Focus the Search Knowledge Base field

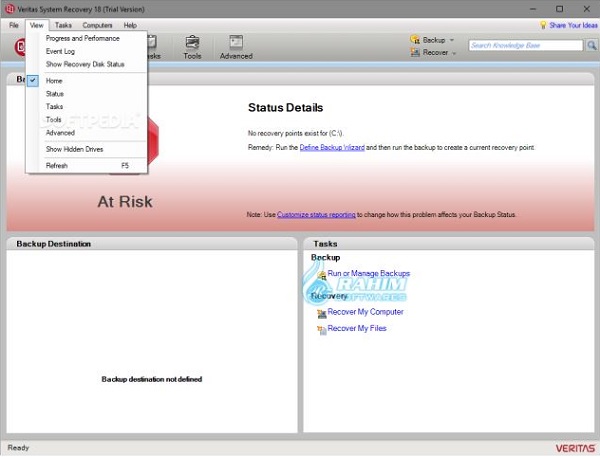(526, 46)
